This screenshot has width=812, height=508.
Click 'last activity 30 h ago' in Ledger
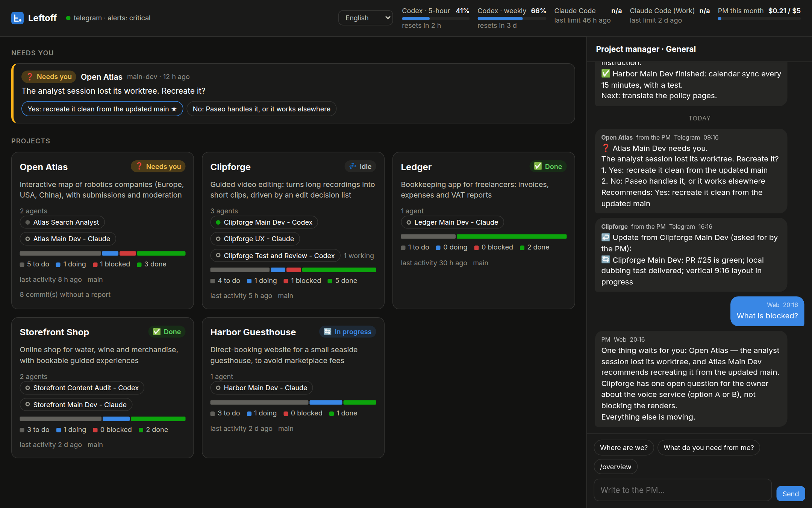click(434, 263)
